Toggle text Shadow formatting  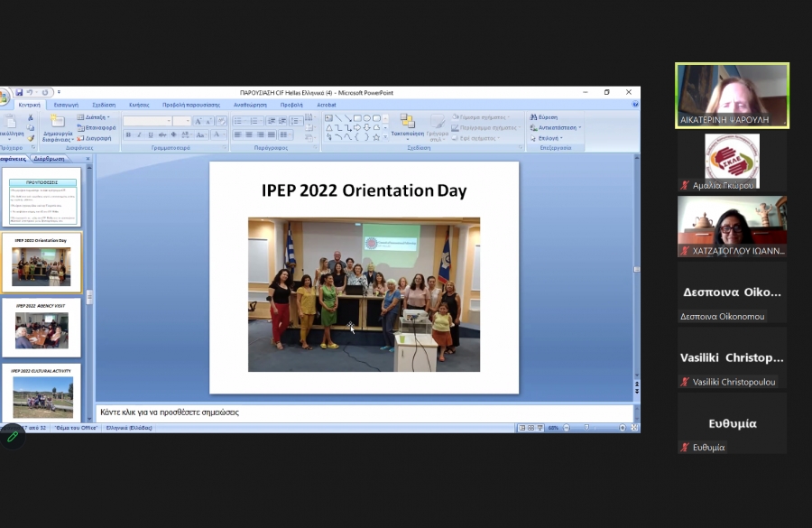[x=173, y=134]
